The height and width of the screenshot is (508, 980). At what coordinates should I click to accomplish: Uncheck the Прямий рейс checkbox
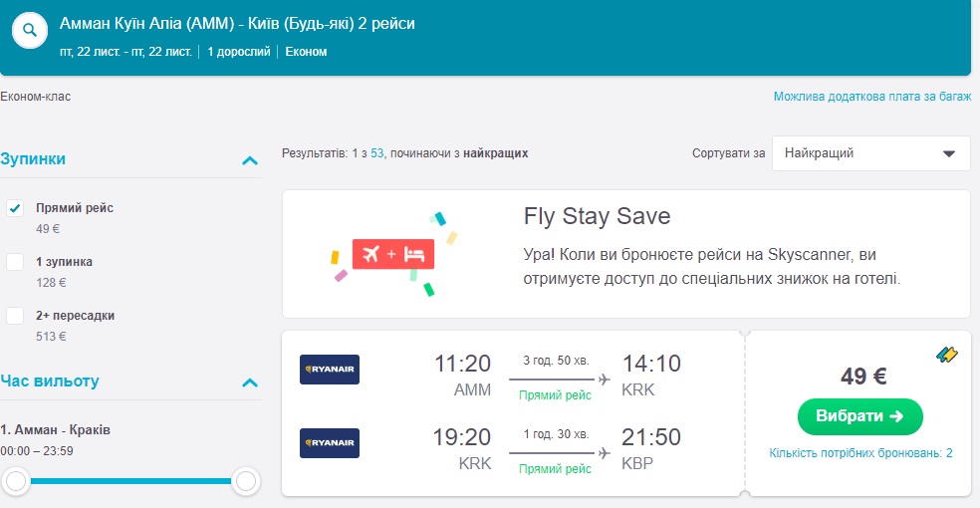(15, 208)
